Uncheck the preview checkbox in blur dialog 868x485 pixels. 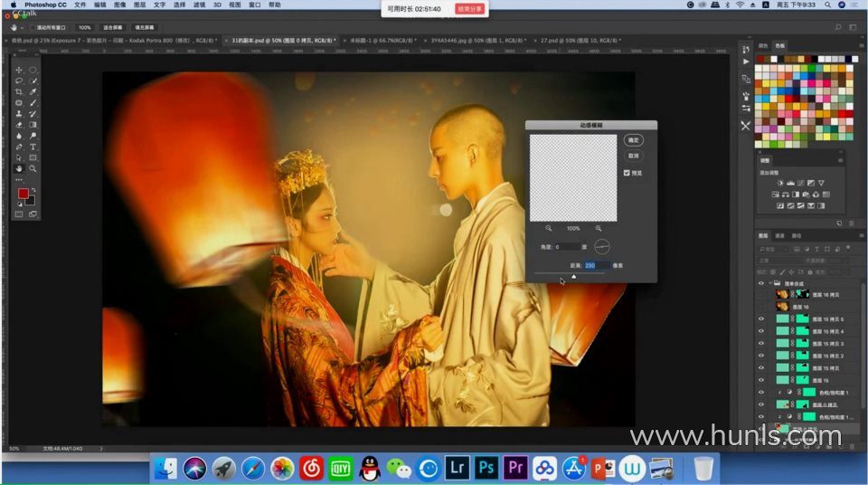pos(627,173)
